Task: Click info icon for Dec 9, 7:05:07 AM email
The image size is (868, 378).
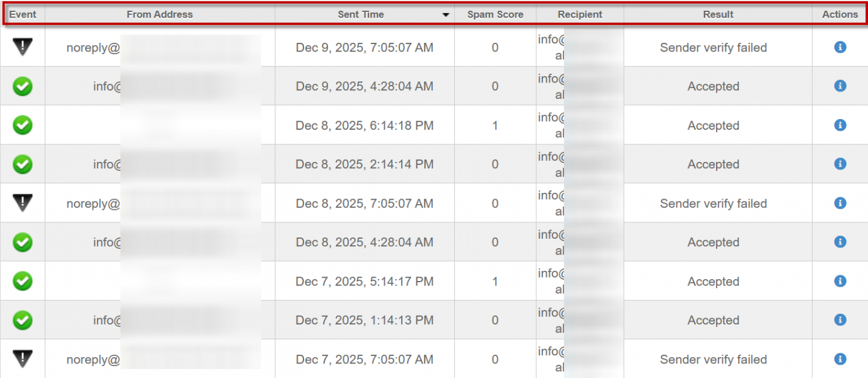Action: point(840,47)
